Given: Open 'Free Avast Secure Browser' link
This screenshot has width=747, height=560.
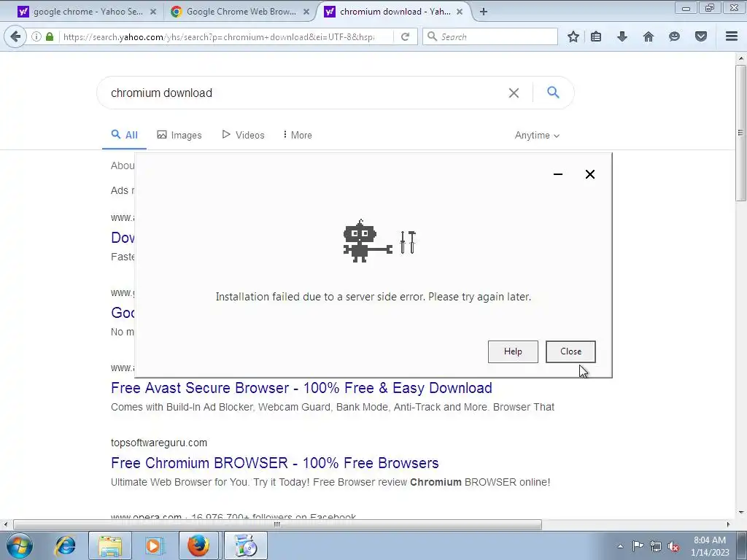Looking at the screenshot, I should point(301,388).
